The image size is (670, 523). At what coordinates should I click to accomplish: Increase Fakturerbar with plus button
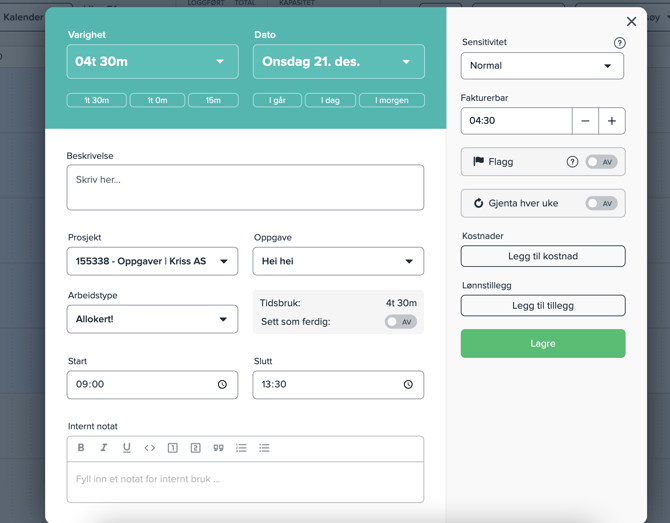[611, 121]
